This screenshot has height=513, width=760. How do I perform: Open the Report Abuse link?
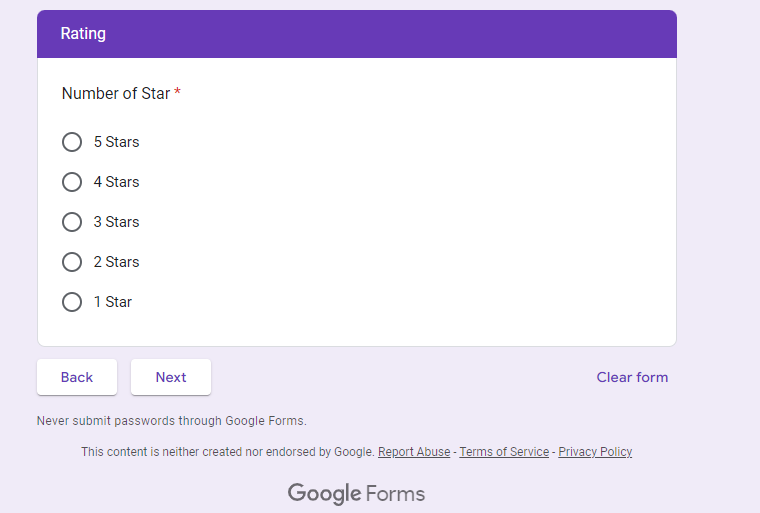414,452
